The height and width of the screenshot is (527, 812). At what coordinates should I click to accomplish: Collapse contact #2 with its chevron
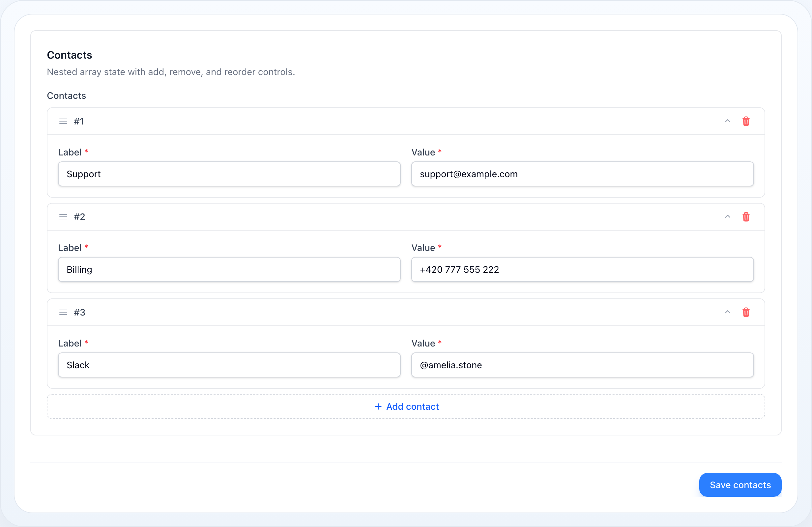727,217
